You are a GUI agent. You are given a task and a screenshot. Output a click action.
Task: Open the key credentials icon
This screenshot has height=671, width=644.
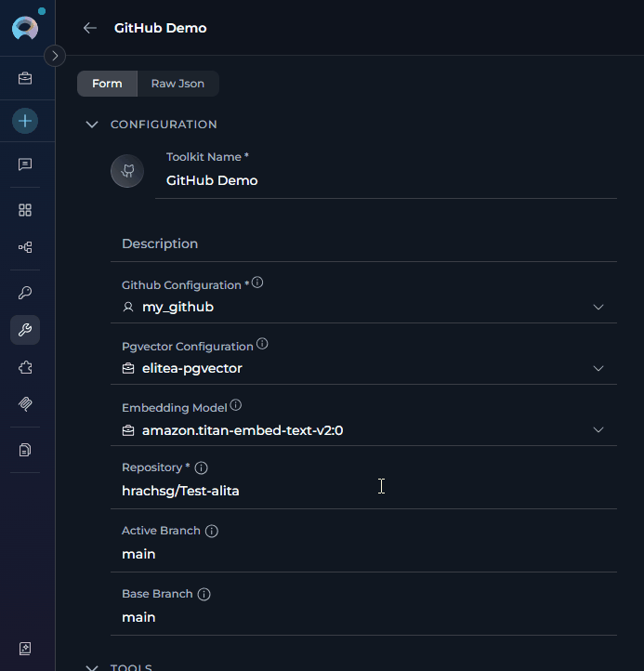click(25, 293)
